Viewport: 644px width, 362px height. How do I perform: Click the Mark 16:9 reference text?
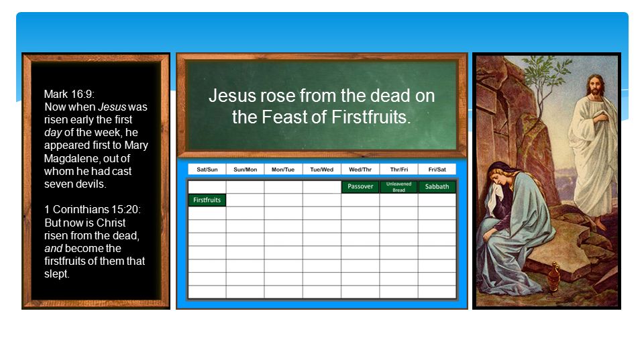(69, 94)
